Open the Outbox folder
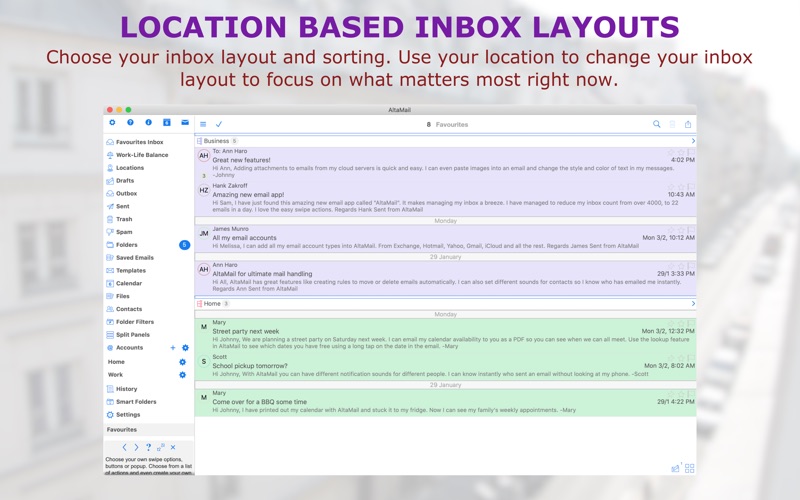This screenshot has width=800, height=500. 121,193
